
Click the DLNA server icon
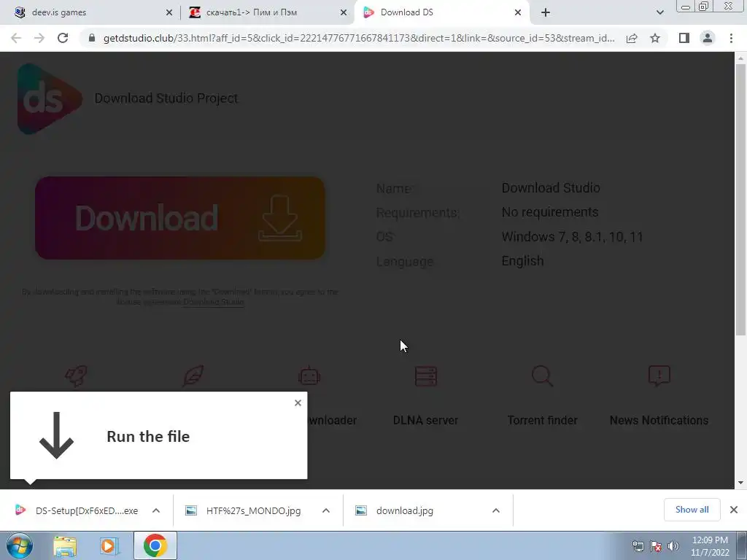(x=426, y=376)
